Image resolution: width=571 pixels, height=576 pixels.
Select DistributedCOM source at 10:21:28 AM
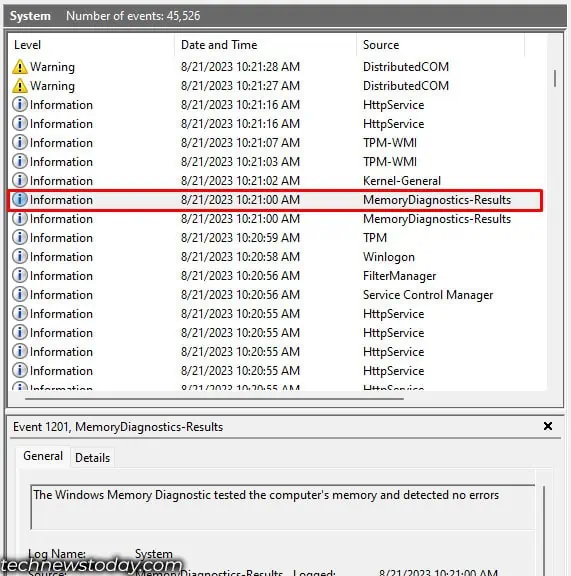pos(406,67)
